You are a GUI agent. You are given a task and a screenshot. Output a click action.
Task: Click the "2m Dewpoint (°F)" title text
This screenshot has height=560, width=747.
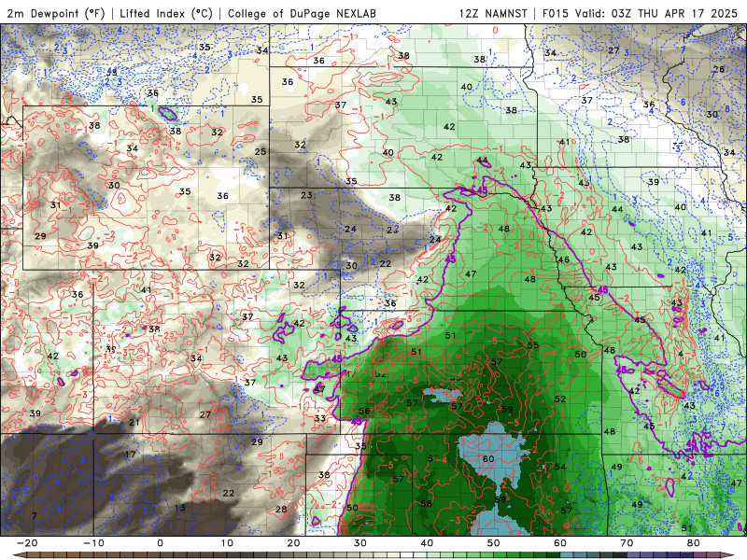tap(56, 13)
